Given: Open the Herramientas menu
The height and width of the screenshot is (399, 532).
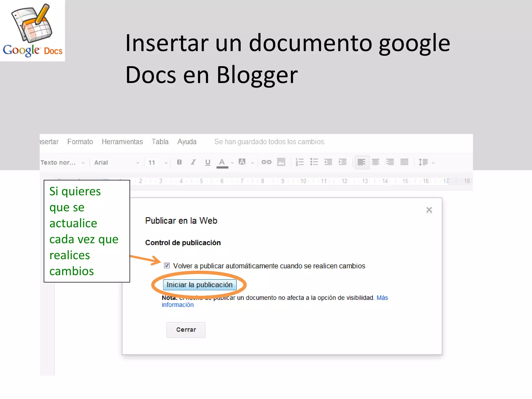Looking at the screenshot, I should pos(122,142).
